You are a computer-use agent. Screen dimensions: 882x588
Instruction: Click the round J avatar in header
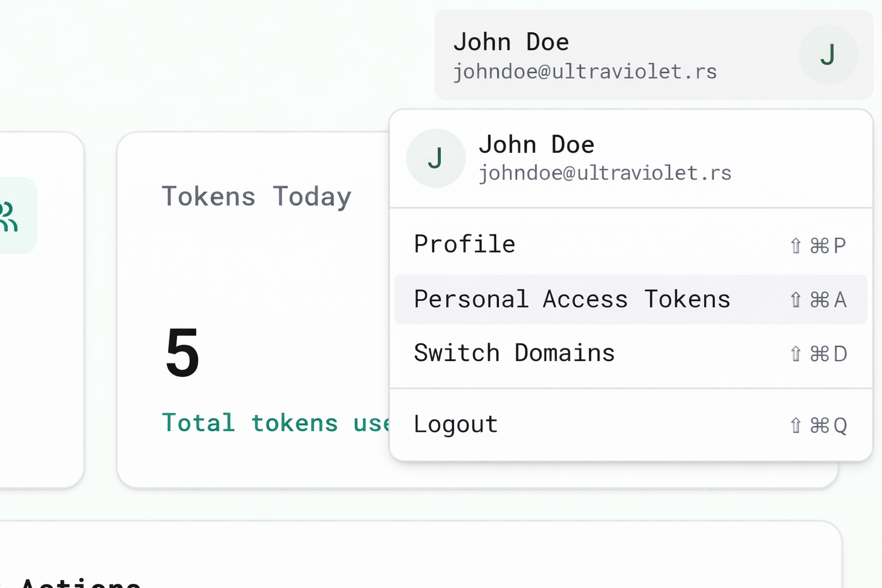(828, 55)
